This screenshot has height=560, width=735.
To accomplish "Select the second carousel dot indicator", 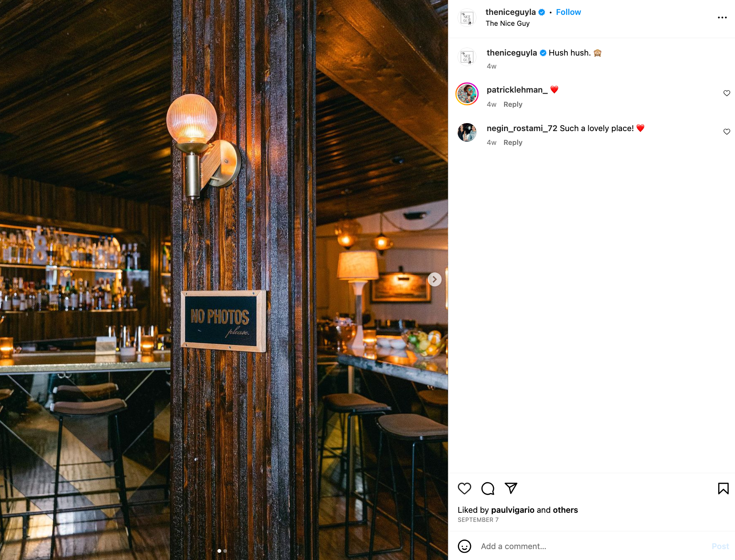I will click(x=225, y=551).
